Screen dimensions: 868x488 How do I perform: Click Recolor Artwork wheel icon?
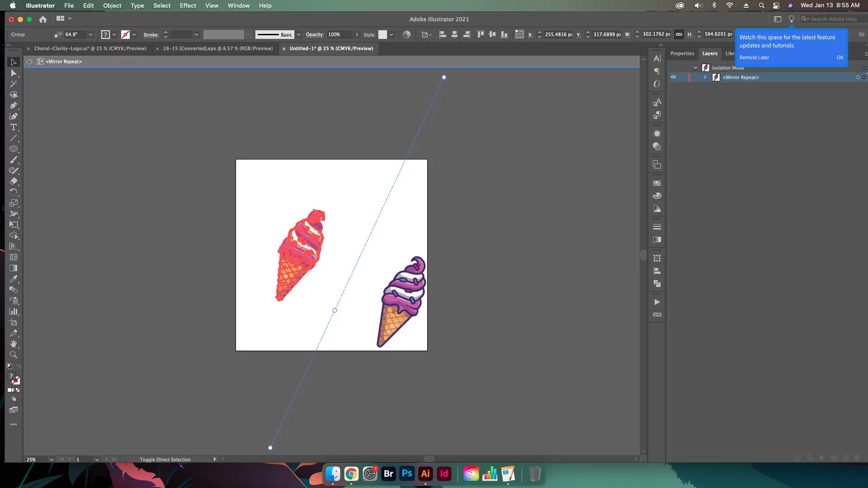[407, 34]
